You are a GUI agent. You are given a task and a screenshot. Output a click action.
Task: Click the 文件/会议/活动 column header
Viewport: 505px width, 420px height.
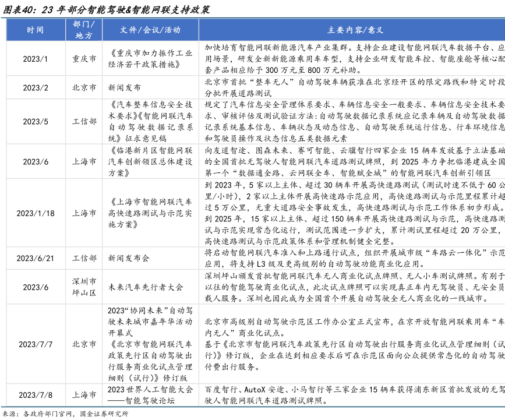coord(150,29)
